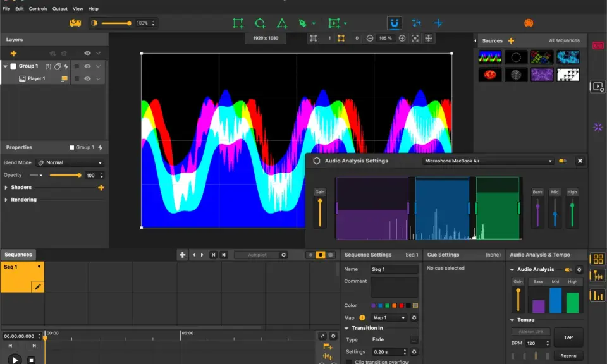Open the File menu
607x364 pixels.
(x=6, y=8)
